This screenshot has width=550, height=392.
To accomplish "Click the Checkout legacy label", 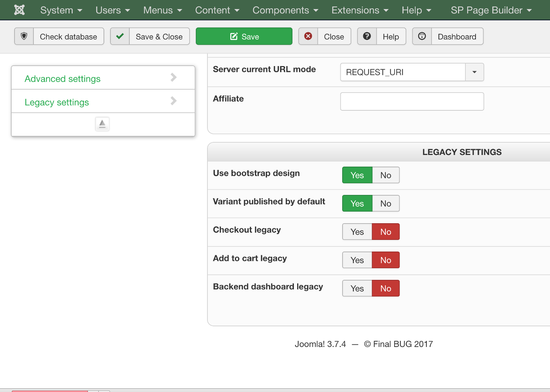I will 247,230.
